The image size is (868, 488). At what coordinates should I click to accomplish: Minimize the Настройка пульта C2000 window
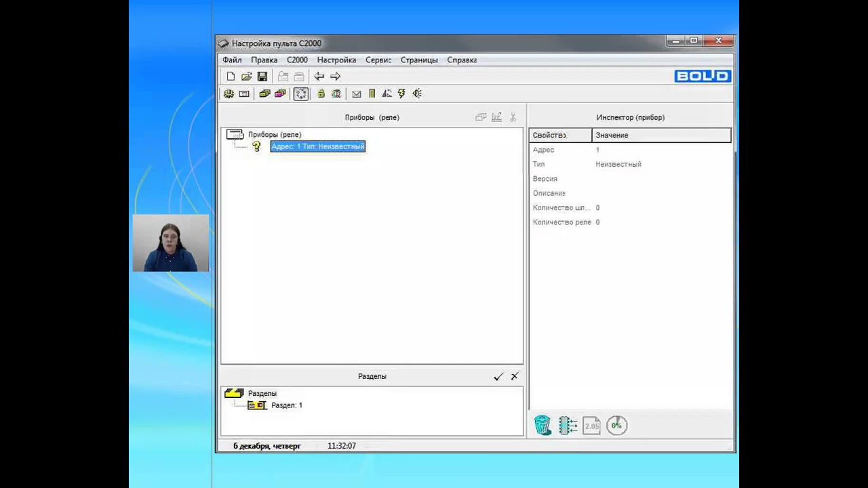676,41
